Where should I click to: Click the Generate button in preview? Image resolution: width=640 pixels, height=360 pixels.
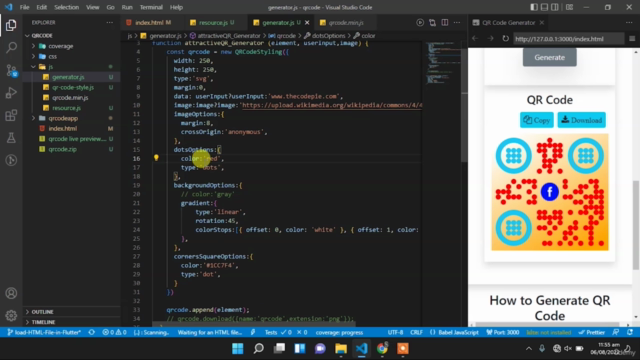tap(549, 57)
